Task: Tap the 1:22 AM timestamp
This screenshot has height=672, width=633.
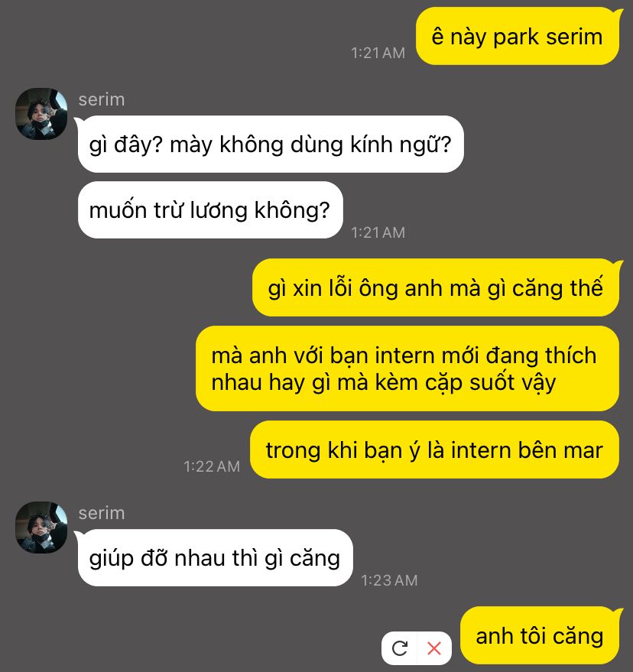Action: tap(212, 466)
